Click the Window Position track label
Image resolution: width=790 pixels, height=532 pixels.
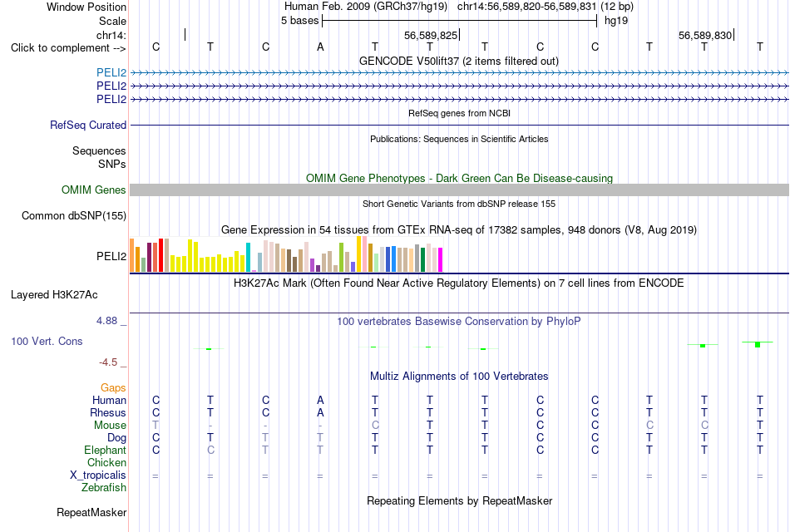tap(86, 7)
